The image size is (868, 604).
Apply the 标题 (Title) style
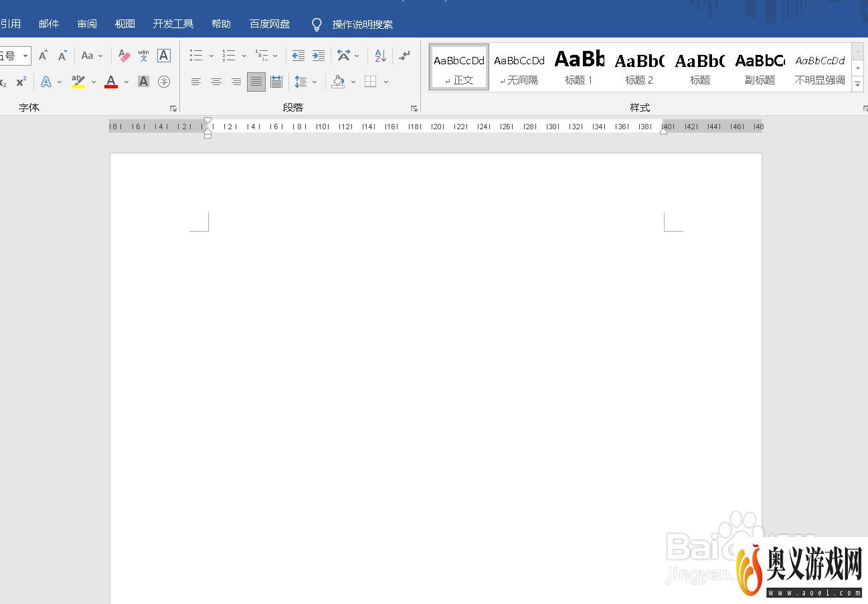pyautogui.click(x=699, y=67)
